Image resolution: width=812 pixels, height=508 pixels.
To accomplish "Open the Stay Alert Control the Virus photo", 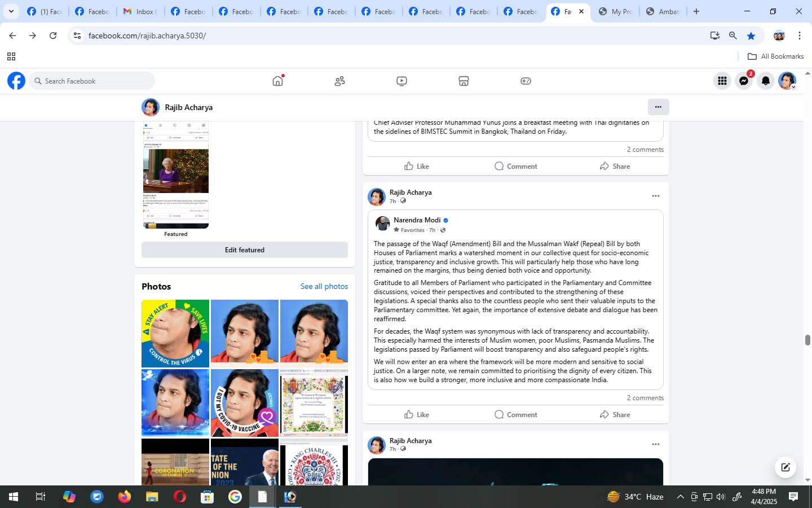I will tap(175, 334).
